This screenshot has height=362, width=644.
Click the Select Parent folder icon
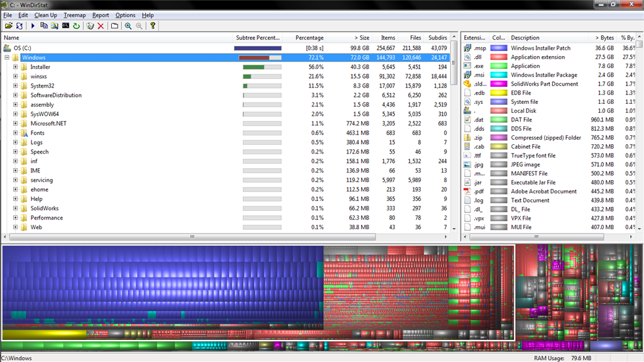click(x=114, y=26)
